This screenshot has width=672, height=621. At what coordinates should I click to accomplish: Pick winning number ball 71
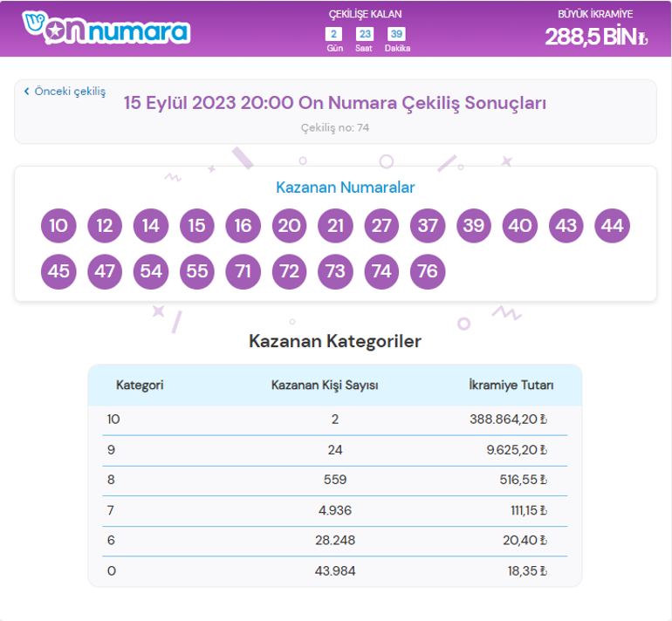point(243,271)
